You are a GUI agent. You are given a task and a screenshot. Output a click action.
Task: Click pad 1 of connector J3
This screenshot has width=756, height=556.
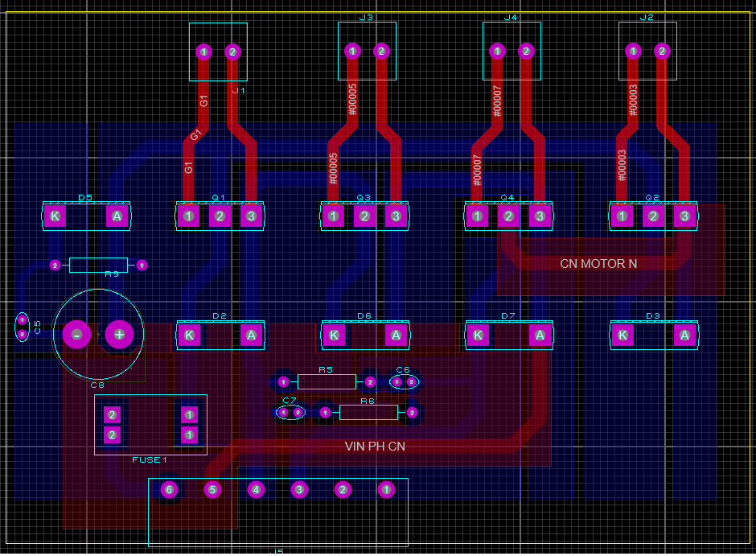352,51
